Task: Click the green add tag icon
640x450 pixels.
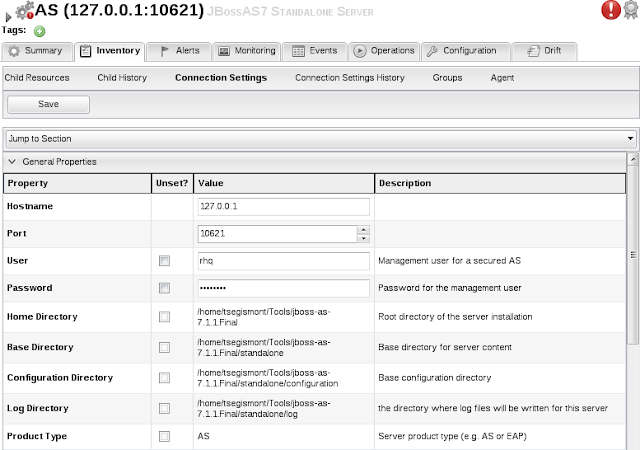Action: point(40,31)
